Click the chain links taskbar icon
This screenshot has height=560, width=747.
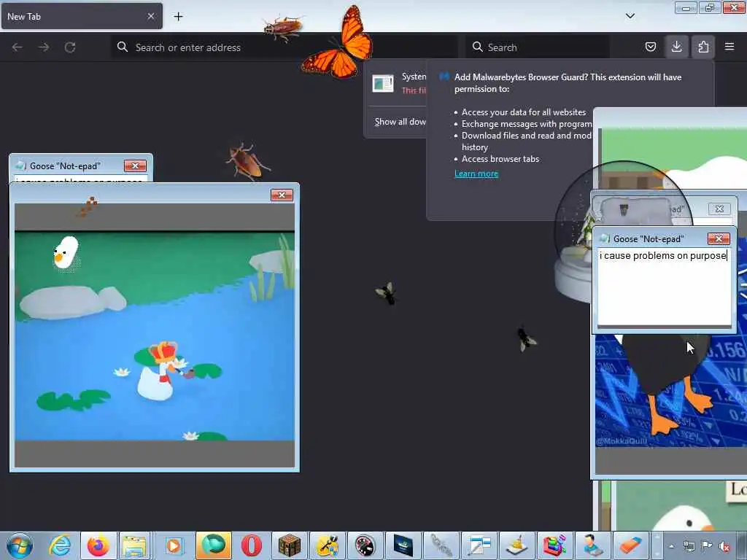[x=441, y=545]
